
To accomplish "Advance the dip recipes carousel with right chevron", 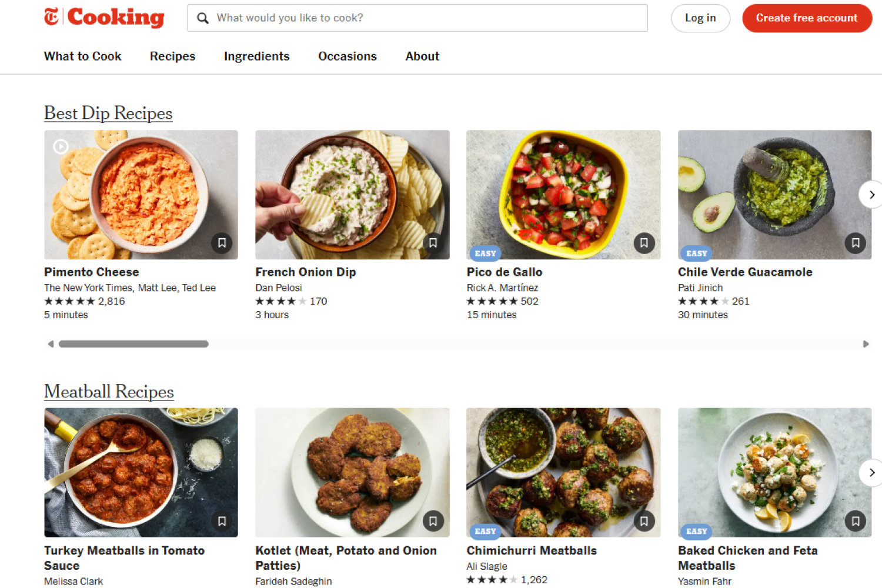I will [871, 195].
